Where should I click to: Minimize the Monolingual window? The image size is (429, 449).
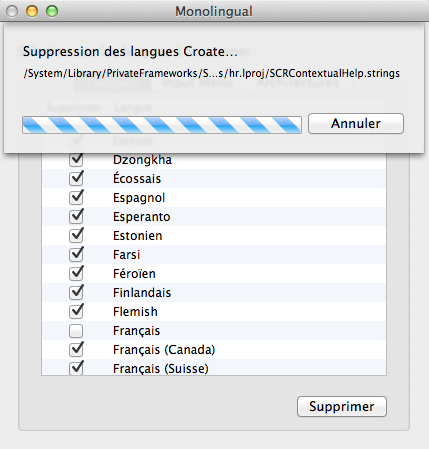tap(32, 11)
